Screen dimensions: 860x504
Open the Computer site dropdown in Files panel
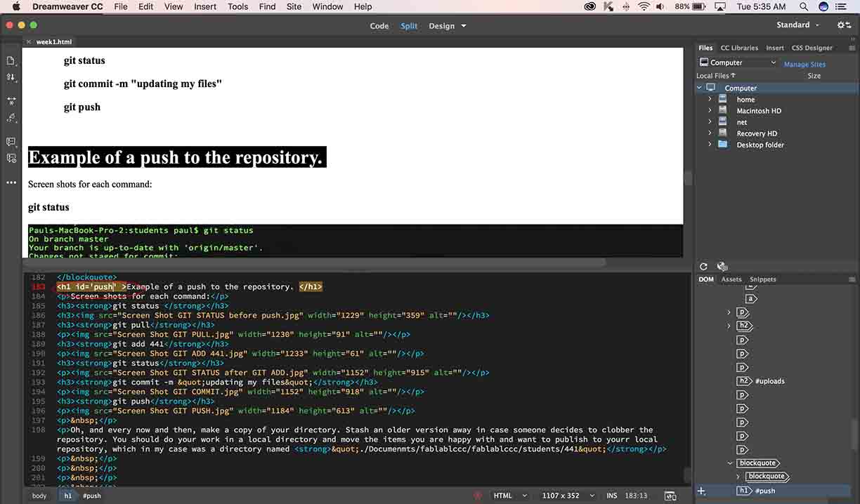pyautogui.click(x=738, y=62)
